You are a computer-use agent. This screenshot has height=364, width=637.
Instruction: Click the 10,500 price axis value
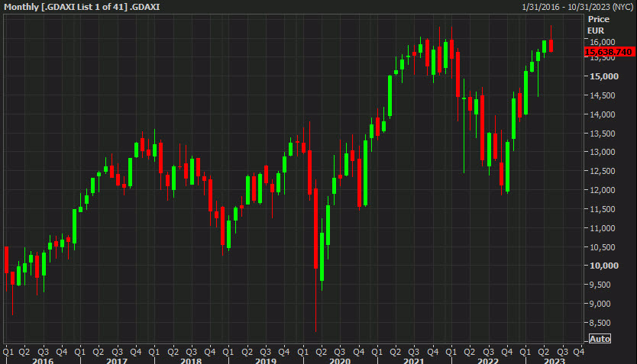pos(602,247)
